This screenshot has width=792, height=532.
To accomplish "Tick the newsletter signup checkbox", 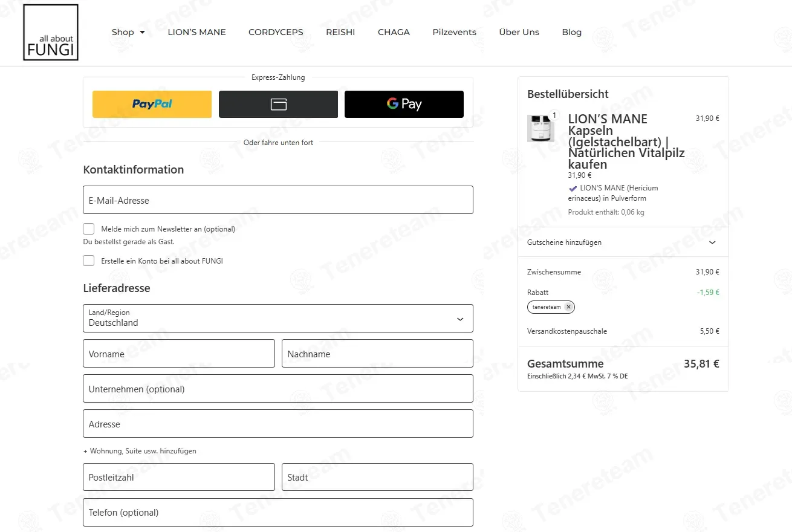I will [x=89, y=229].
